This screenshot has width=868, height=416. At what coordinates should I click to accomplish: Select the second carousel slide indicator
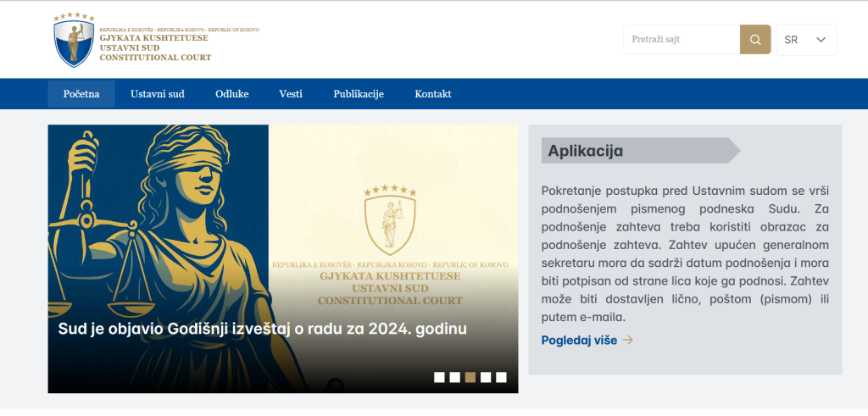[454, 377]
